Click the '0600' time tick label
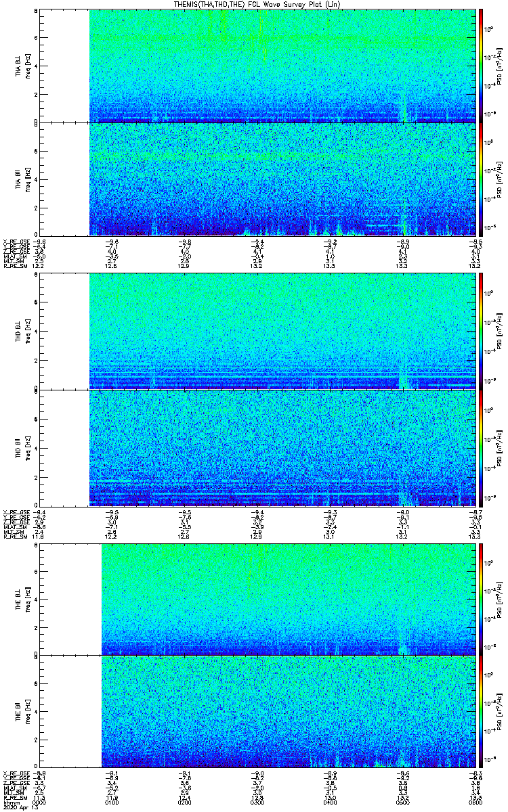Image resolution: width=508 pixels, height=812 pixels. point(475,803)
